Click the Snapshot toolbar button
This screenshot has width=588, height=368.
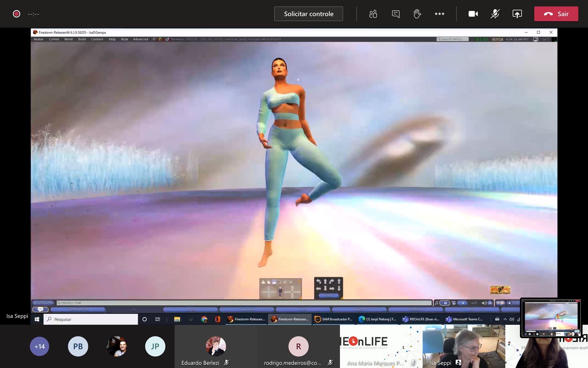click(247, 309)
